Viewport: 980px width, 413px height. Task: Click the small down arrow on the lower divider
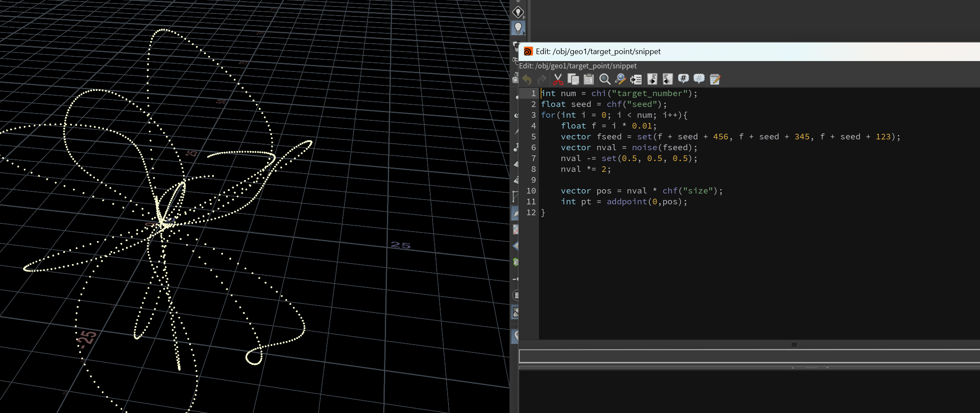827,368
